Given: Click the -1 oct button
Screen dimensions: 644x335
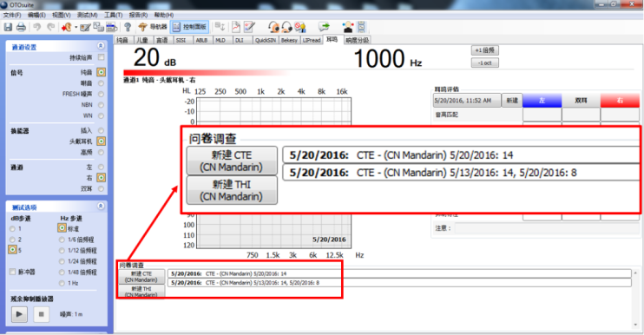Looking at the screenshot, I should point(484,62).
